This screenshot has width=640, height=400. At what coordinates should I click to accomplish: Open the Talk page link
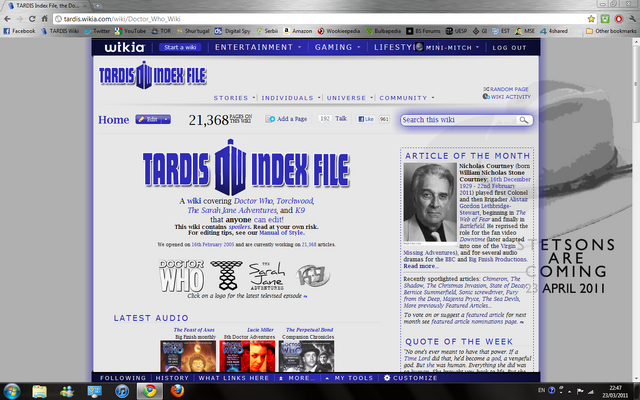tap(341, 119)
